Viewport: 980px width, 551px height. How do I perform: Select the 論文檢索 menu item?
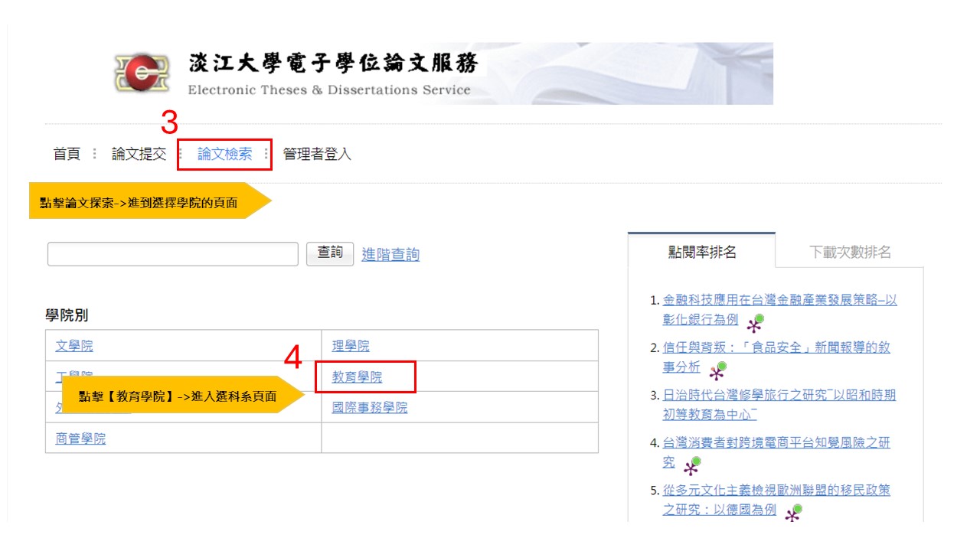click(x=224, y=154)
